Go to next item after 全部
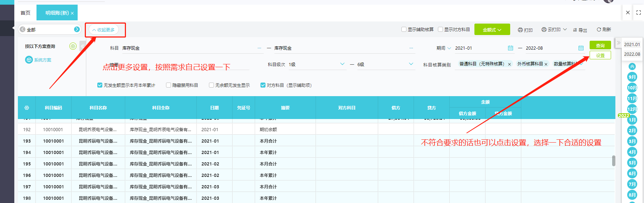644x203 pixels. [77, 29]
